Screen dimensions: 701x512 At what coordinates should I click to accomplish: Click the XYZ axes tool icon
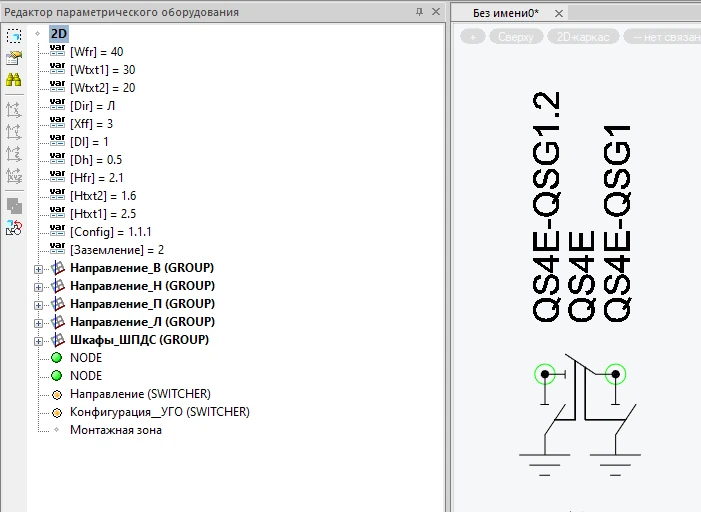pos(14,176)
